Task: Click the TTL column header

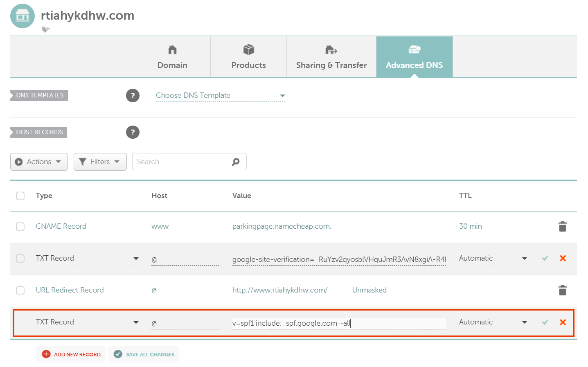Action: (x=465, y=196)
